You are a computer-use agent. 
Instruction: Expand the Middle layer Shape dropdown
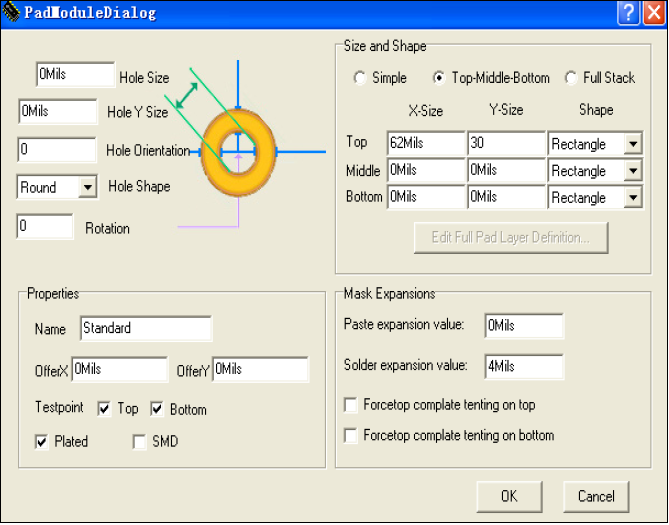point(632,171)
